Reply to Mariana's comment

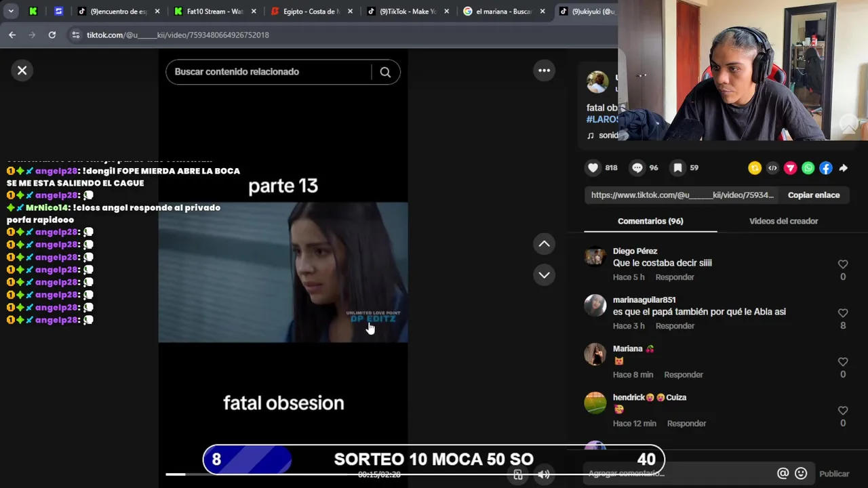pos(684,375)
